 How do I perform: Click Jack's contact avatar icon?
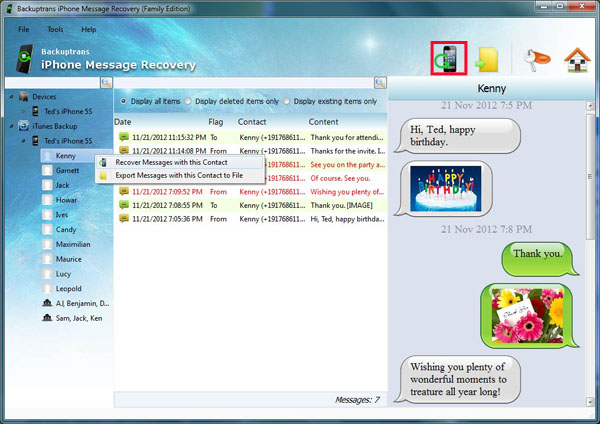[47, 185]
